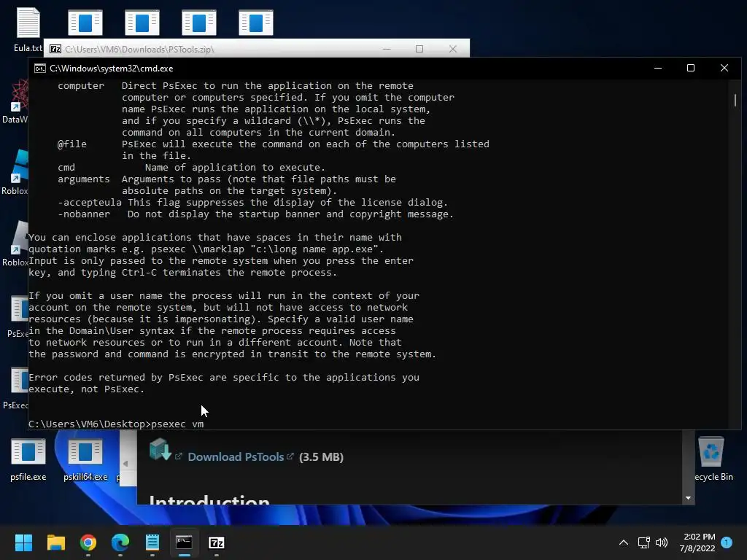Click the 7-Zip window title icon
This screenshot has height=560, width=747.
[x=55, y=49]
